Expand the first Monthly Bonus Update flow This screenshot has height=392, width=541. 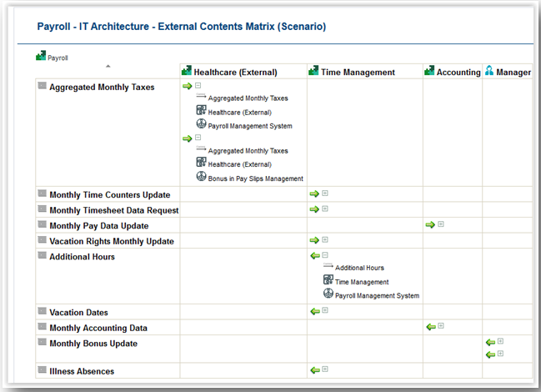500,341
